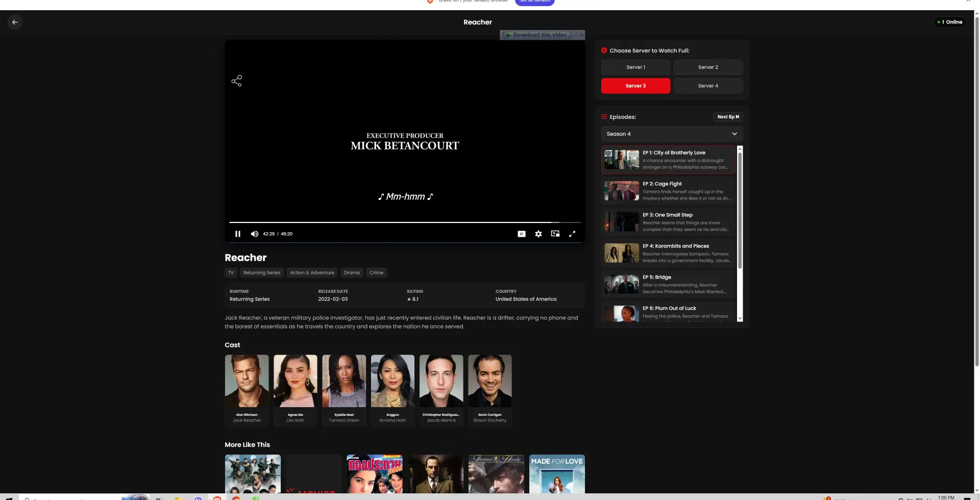980x500 pixels.
Task: Open Agnez Mo cast card
Action: 296,390
